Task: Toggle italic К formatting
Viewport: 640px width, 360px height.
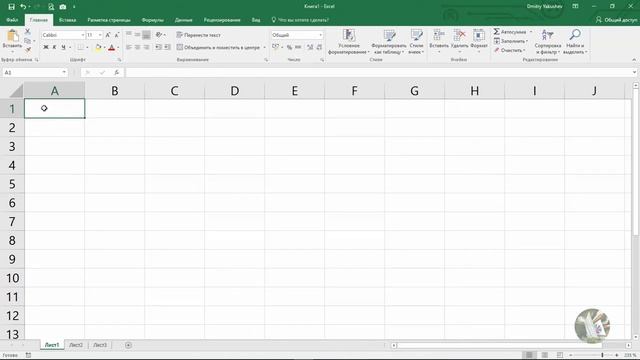Action: click(55, 48)
